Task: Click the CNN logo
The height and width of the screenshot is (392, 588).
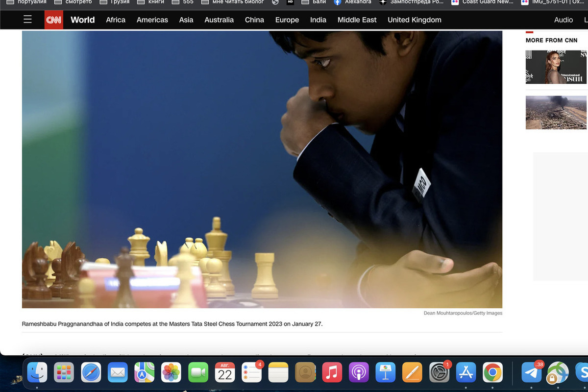Action: pos(54,20)
